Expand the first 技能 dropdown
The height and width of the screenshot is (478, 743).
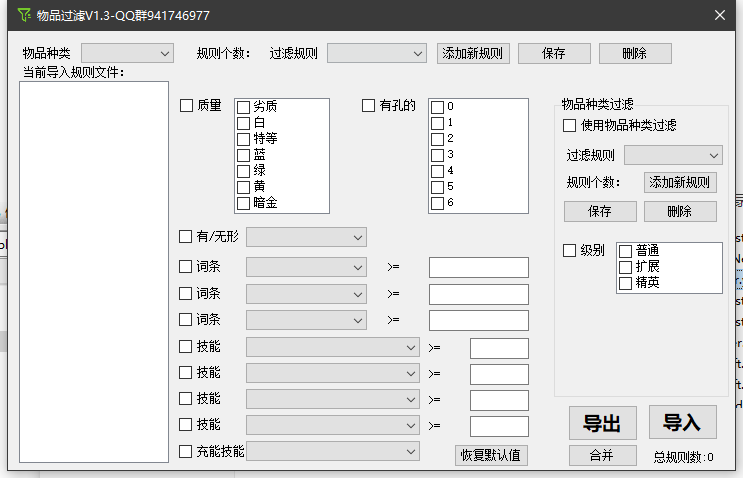[x=333, y=347]
